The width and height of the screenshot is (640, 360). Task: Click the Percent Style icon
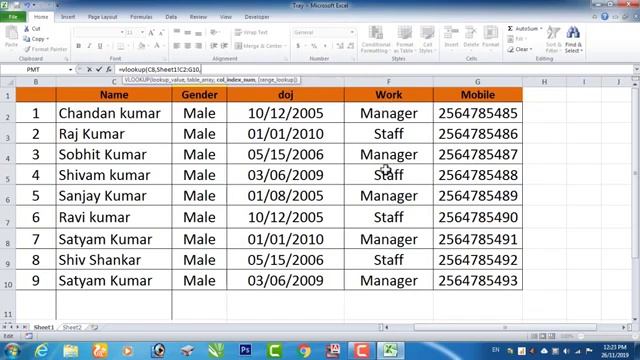(x=314, y=46)
